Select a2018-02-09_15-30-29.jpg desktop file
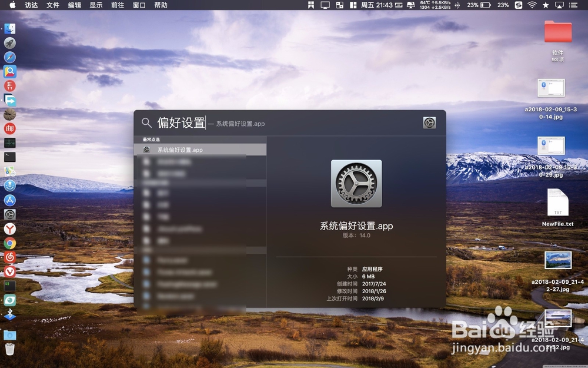 click(551, 157)
